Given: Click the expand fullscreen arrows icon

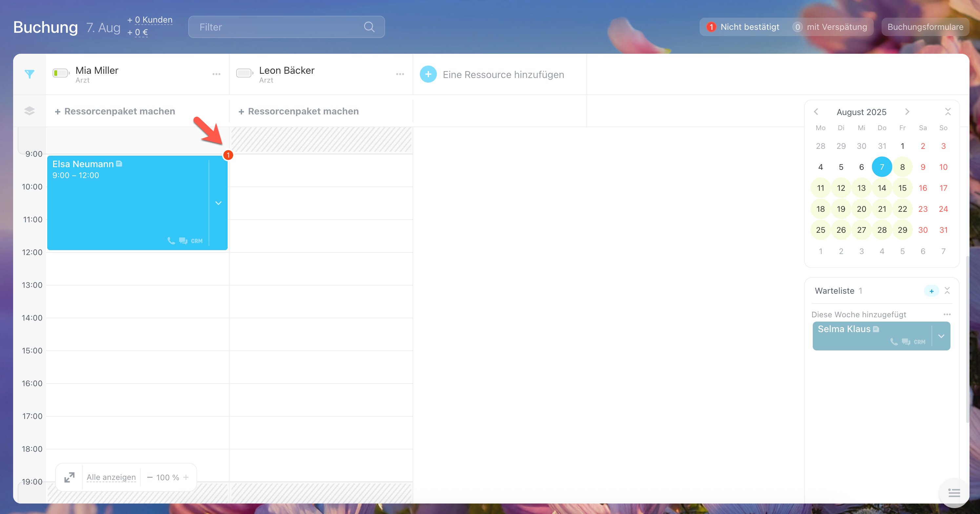Looking at the screenshot, I should click(x=69, y=477).
